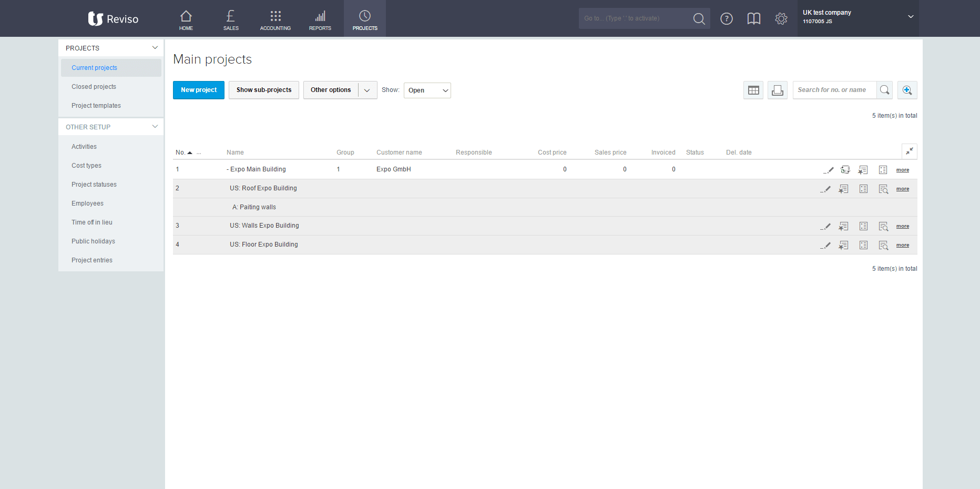Click edit pencil for Walls Expo Building
Screen dimensions: 980x489
click(825, 226)
